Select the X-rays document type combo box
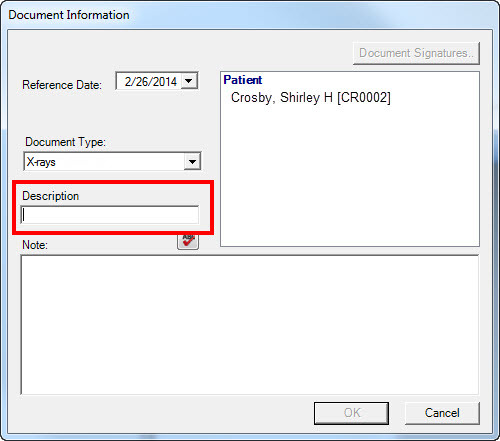 (x=112, y=162)
